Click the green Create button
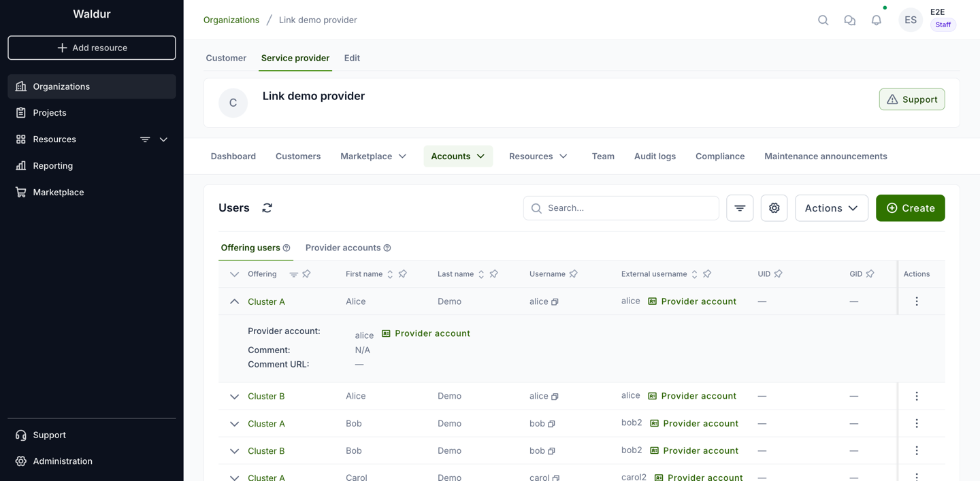The image size is (980, 481). pyautogui.click(x=911, y=208)
